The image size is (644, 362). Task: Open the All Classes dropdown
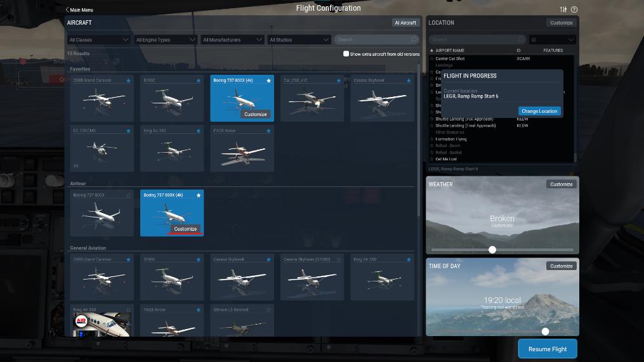(98, 39)
